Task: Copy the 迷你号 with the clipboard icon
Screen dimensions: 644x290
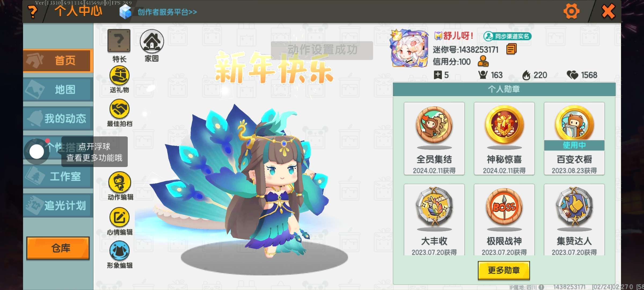Action: pyautogui.click(x=511, y=49)
